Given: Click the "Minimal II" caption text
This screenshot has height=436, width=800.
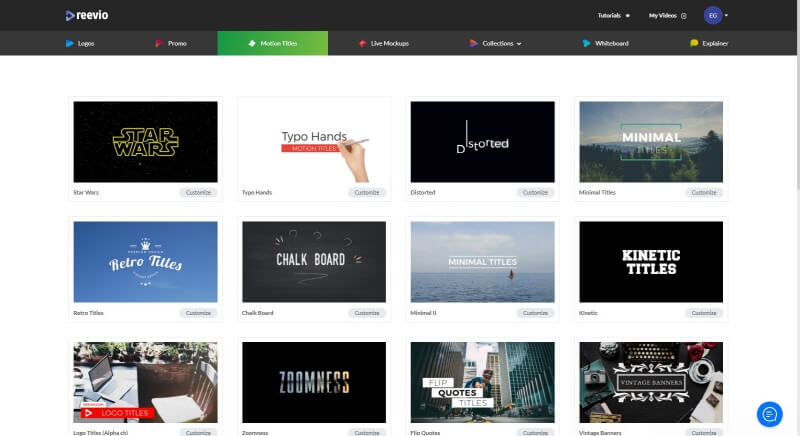Looking at the screenshot, I should [423, 313].
